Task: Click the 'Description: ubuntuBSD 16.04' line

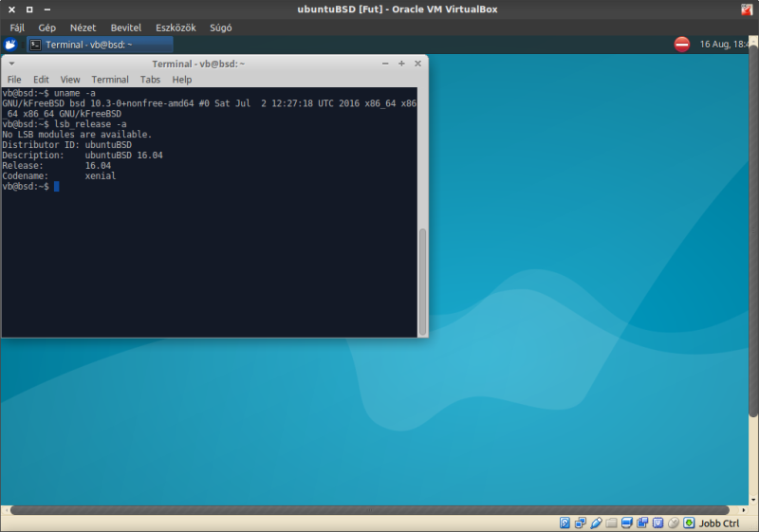Action: click(83, 155)
